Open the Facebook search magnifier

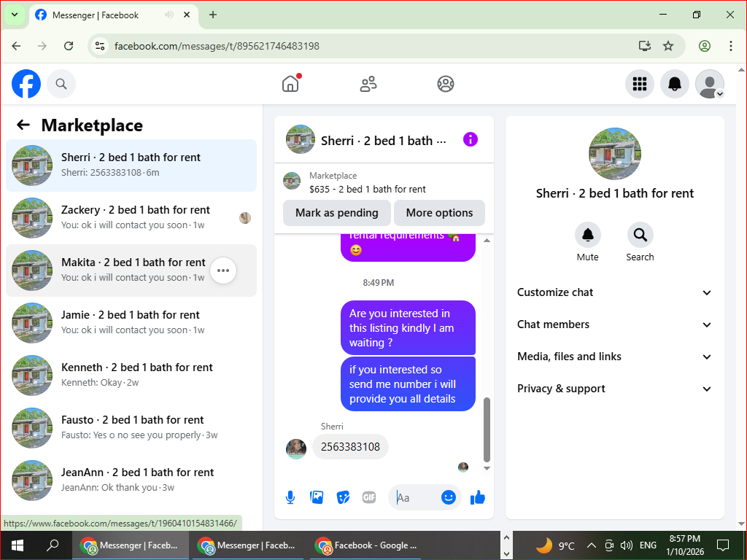pos(61,84)
